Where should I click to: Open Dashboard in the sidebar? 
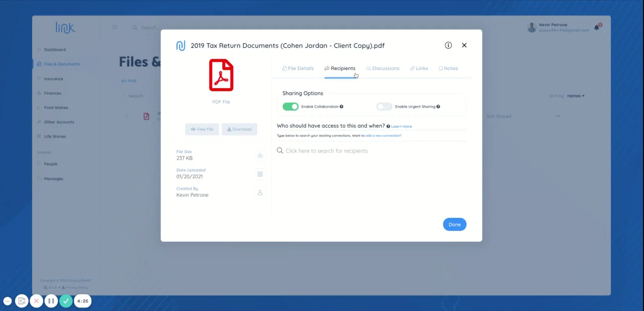tap(55, 50)
